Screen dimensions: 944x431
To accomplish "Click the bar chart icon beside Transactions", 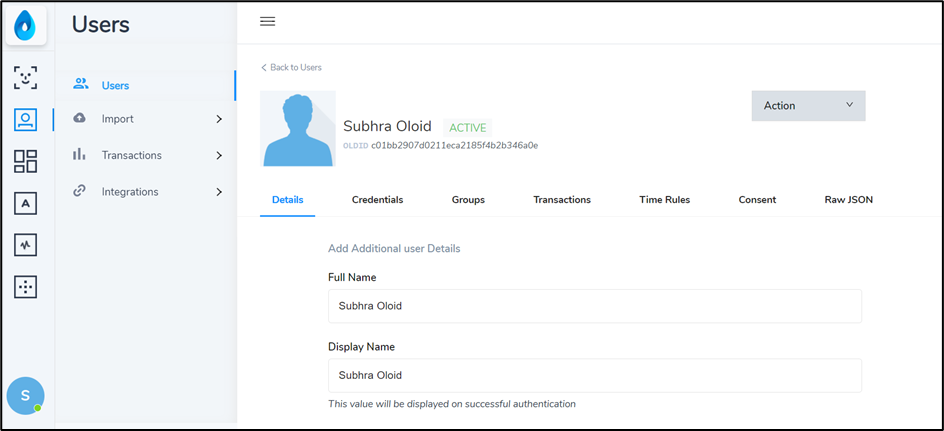I will pyautogui.click(x=79, y=155).
